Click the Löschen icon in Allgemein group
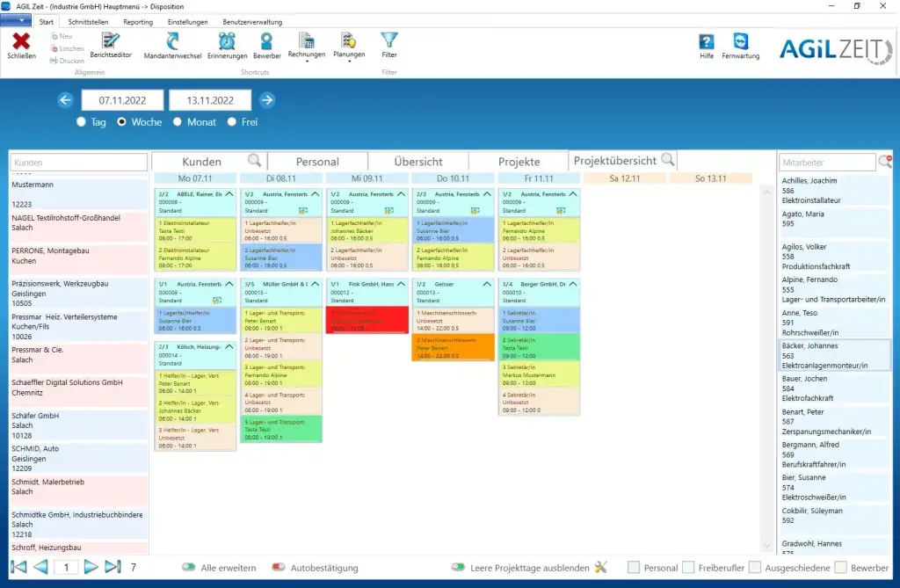 click(55, 49)
